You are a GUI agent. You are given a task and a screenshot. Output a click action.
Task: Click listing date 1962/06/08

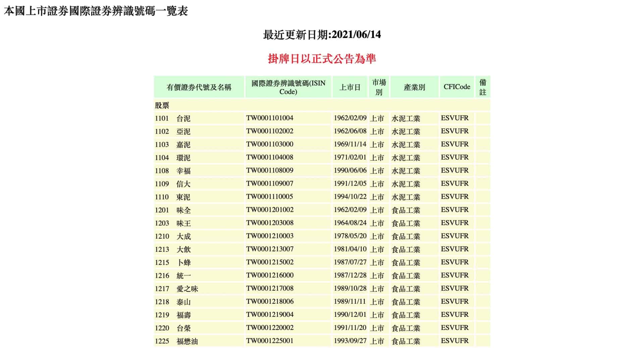350,131
